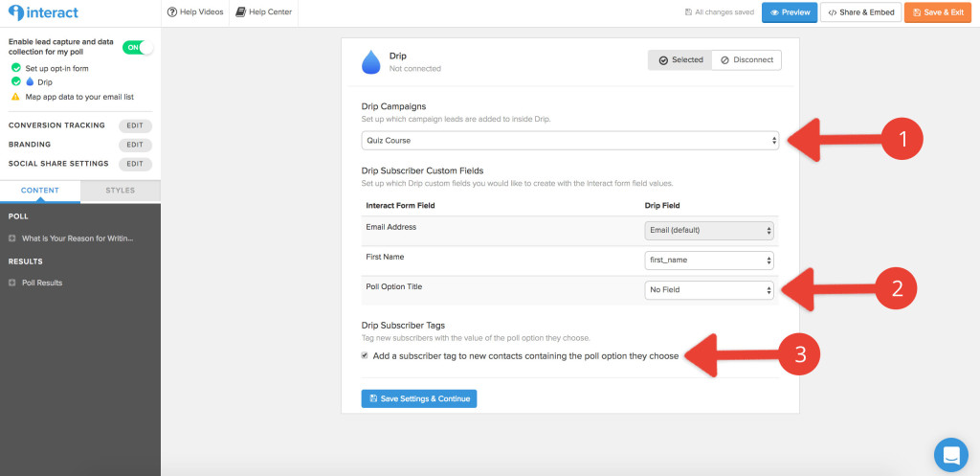Click the Preview button
The image size is (980, 476).
pyautogui.click(x=790, y=12)
